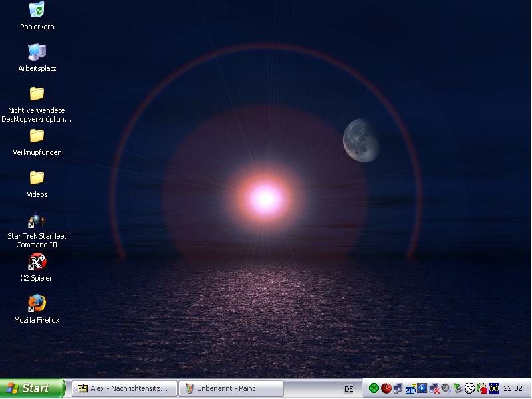The width and height of the screenshot is (532, 399).
Task: Click the ZD tray icon
Action: pos(410,388)
